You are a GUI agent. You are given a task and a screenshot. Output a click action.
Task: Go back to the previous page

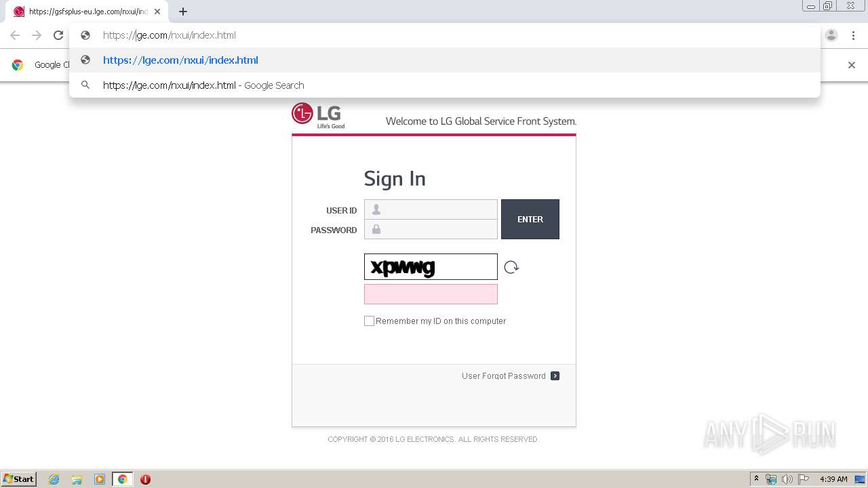click(x=15, y=35)
